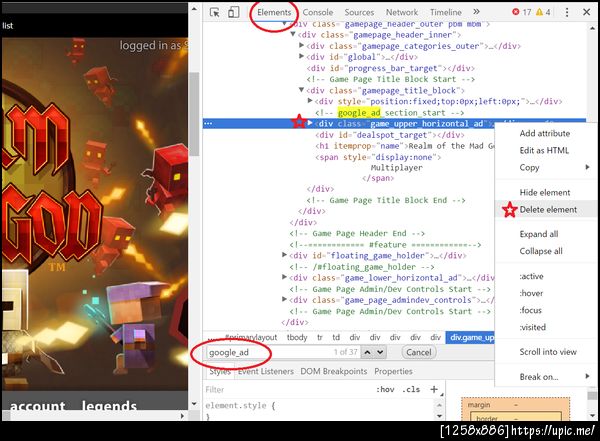Switch to the Elements tab
Image resolution: width=600 pixels, height=441 pixels.
point(274,12)
